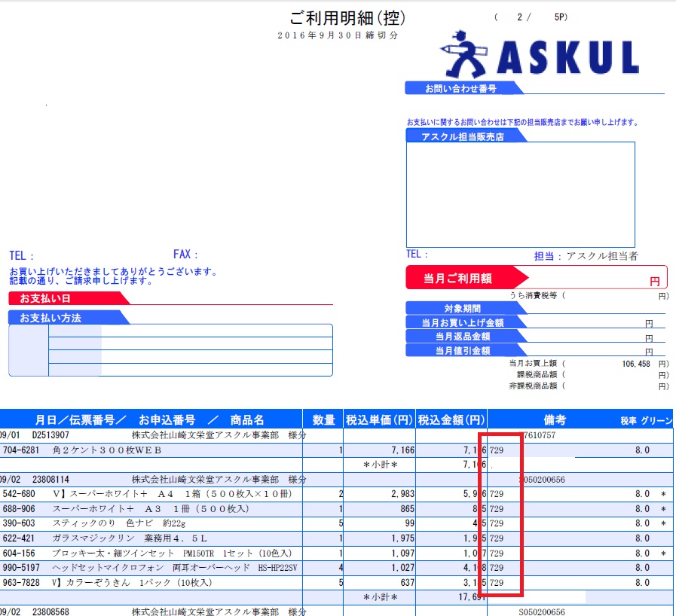Click unit price 99
Image resolution: width=676 pixels, height=616 pixels.
(409, 523)
